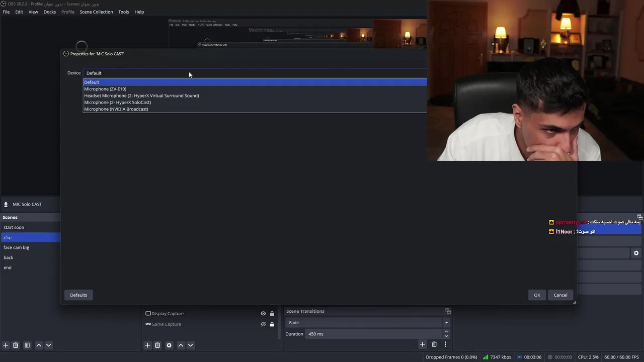
Task: Choose Microphone (ZV-E10) device
Action: pyautogui.click(x=255, y=89)
